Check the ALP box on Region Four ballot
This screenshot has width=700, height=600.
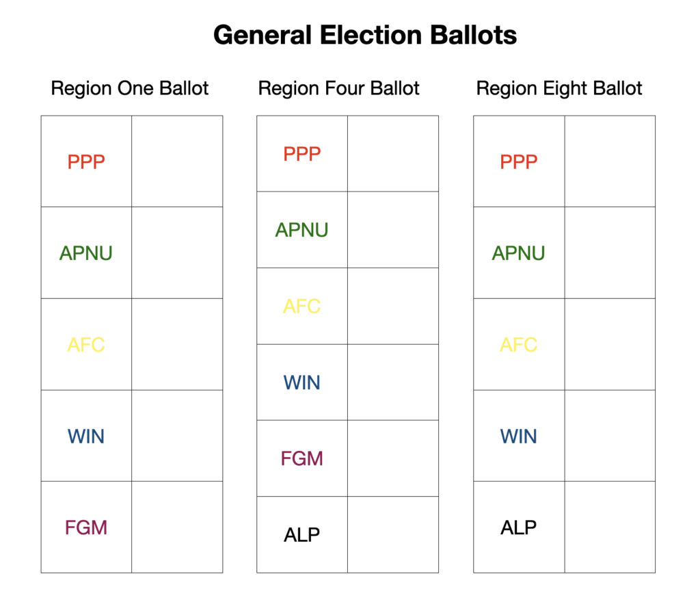click(393, 534)
